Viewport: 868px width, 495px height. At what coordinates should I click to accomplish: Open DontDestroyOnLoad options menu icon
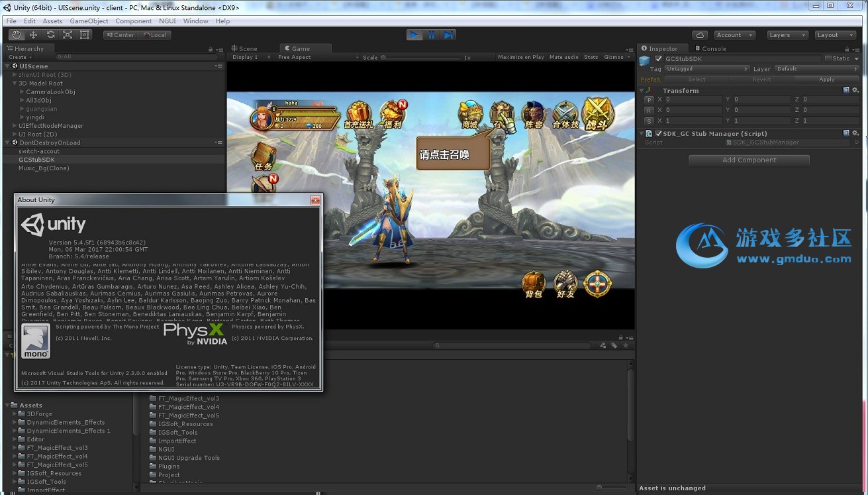pyautogui.click(x=218, y=142)
